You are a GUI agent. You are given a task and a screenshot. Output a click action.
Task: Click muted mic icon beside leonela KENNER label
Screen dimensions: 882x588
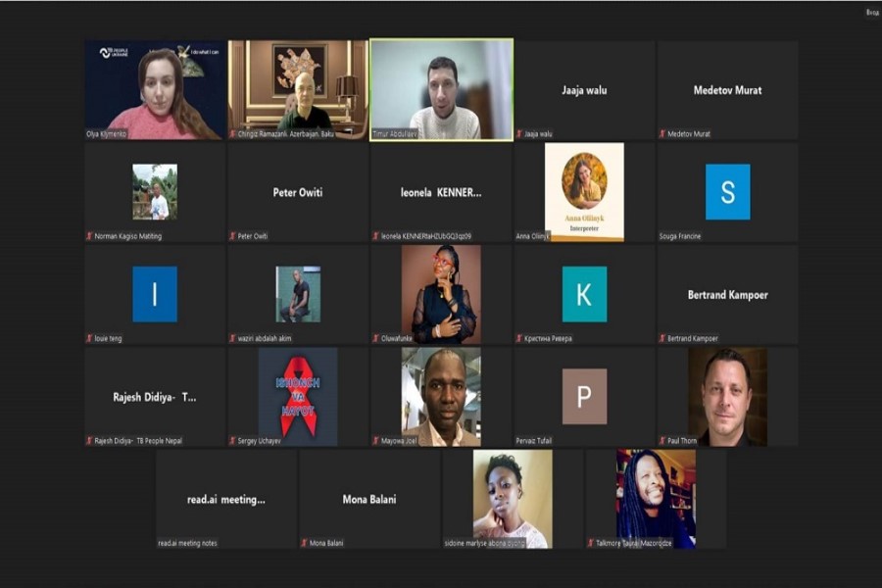(x=375, y=236)
